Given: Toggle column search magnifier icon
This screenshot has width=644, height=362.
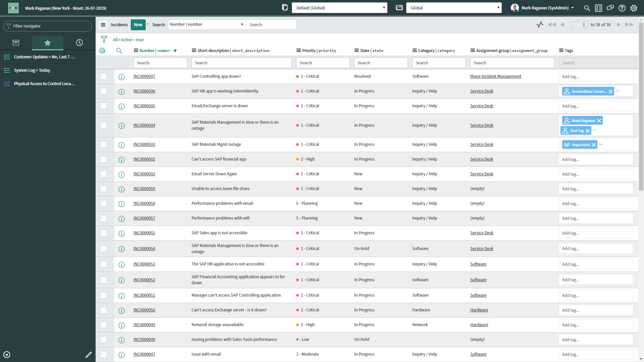Looking at the screenshot, I should 119,51.
